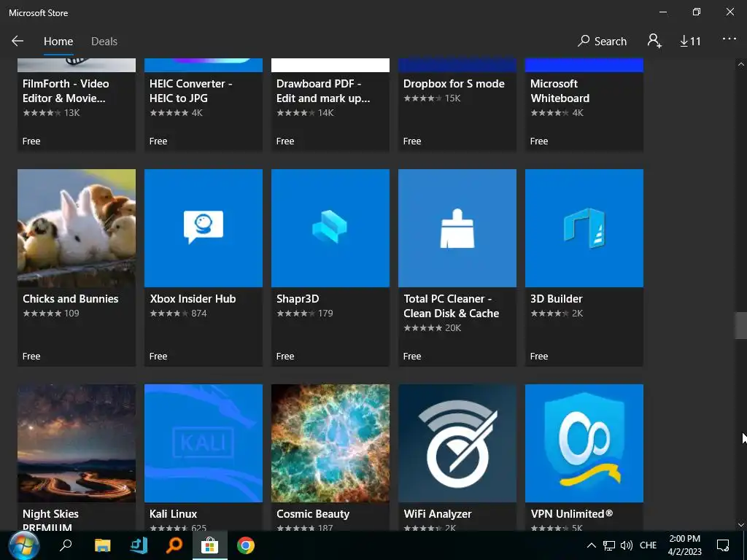Click the VPN Unlimited title text

click(572, 514)
